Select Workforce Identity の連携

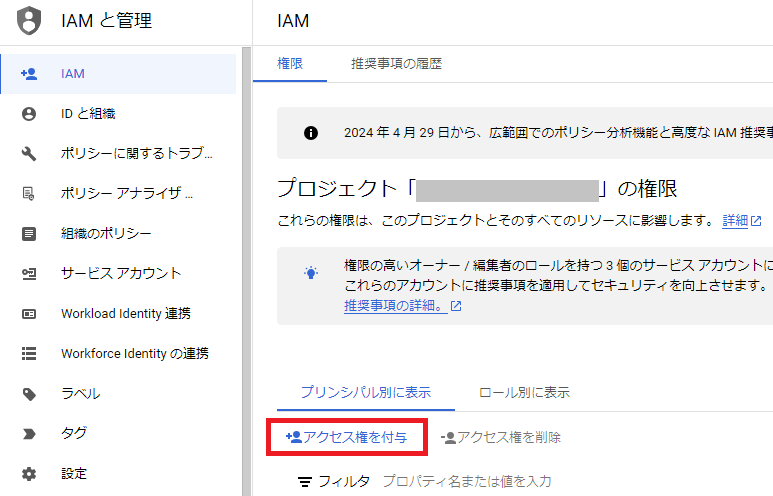click(x=118, y=354)
